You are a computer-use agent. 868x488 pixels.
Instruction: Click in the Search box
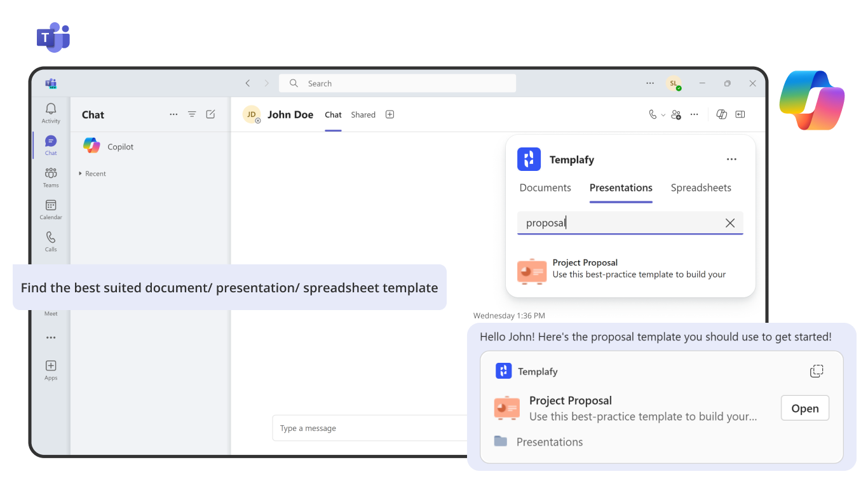(x=397, y=83)
